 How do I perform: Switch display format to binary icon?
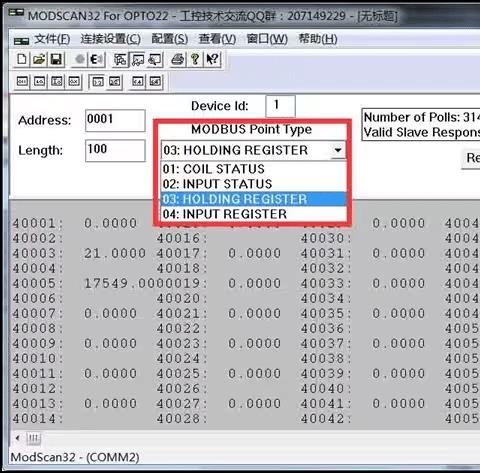pos(22,82)
